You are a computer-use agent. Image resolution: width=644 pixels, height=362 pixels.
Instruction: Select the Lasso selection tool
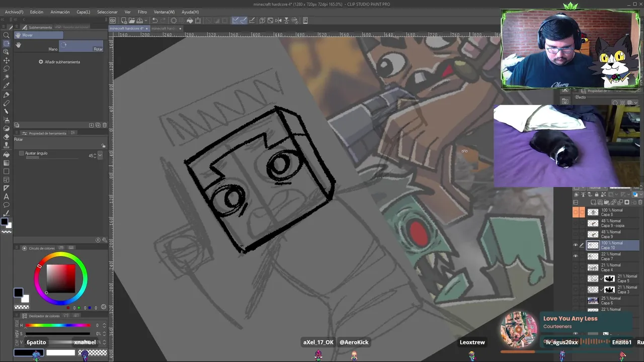coord(7,69)
